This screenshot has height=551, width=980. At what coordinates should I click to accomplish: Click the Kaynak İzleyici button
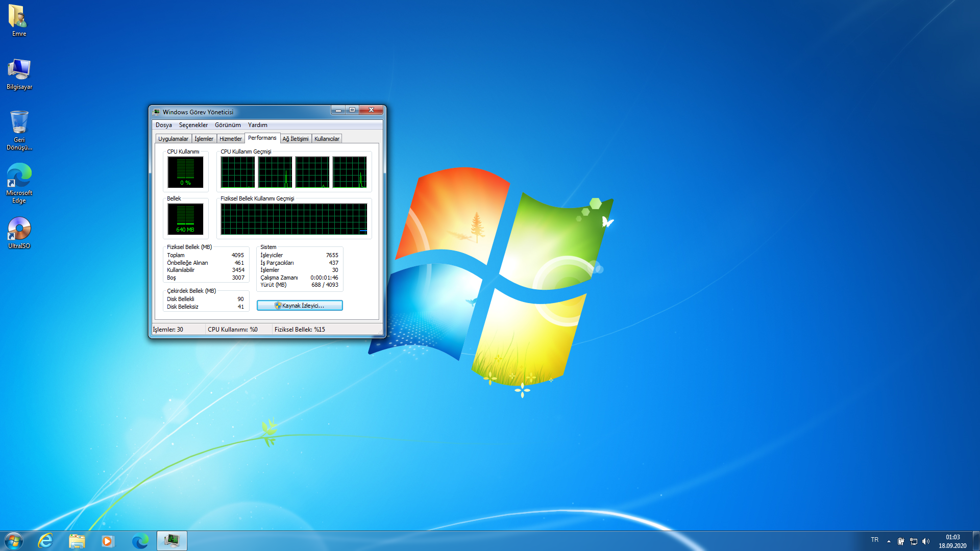click(300, 306)
